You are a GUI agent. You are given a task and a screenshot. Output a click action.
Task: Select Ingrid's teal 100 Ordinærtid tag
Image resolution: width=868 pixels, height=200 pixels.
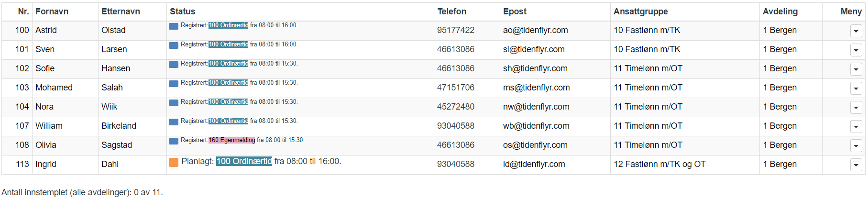pos(244,161)
